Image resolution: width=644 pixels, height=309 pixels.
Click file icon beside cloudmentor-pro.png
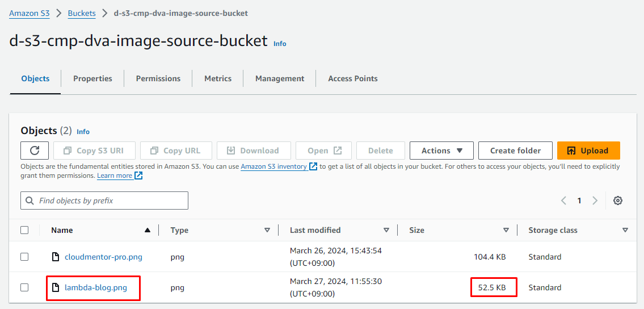point(56,257)
